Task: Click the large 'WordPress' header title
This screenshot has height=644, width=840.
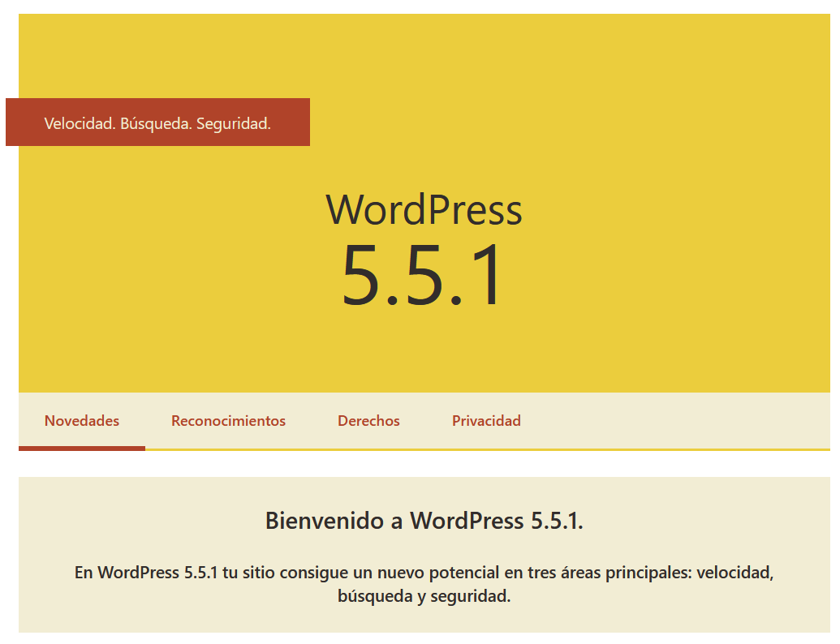Action: [424, 210]
